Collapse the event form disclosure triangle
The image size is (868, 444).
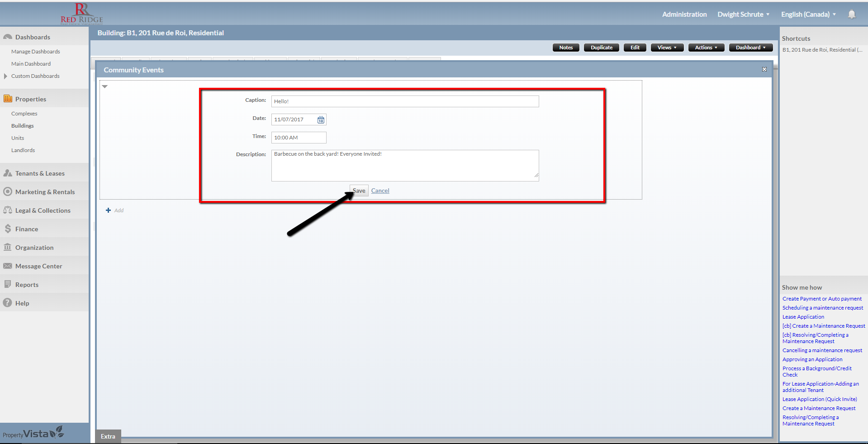[x=105, y=86]
